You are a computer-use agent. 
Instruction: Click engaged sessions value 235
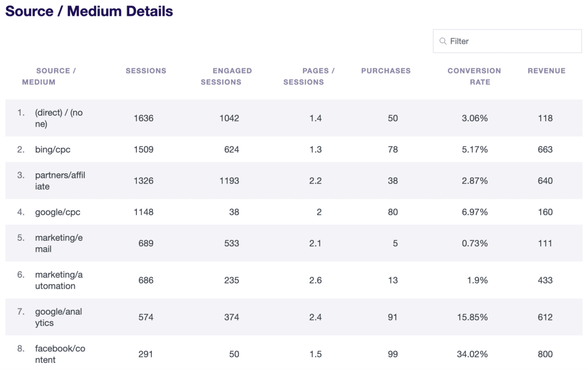click(231, 280)
